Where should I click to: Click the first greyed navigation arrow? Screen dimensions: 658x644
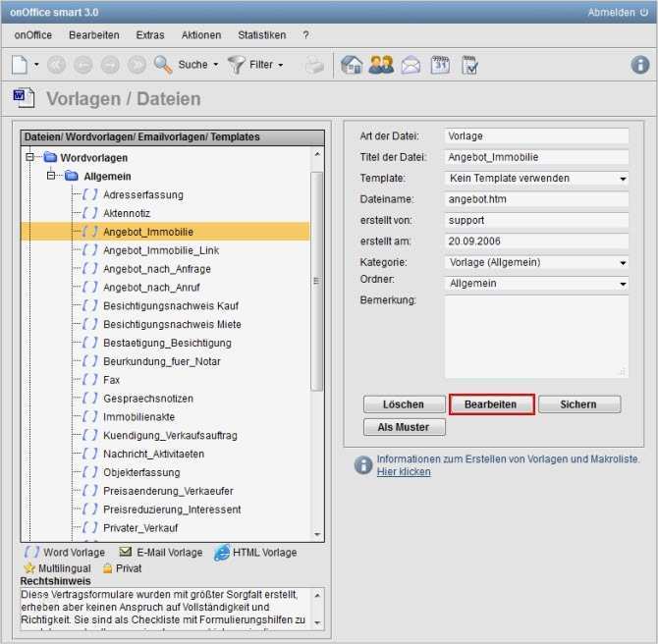pos(56,65)
